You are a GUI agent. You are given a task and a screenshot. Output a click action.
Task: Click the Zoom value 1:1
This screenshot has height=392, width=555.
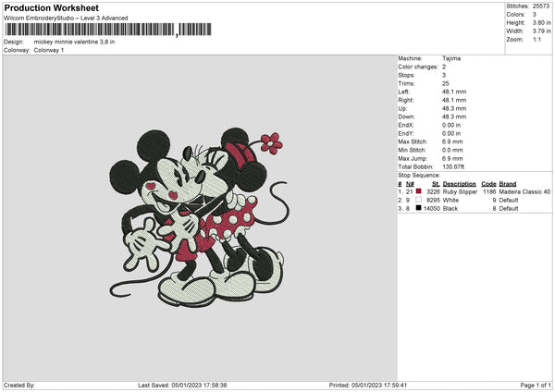[x=536, y=40]
